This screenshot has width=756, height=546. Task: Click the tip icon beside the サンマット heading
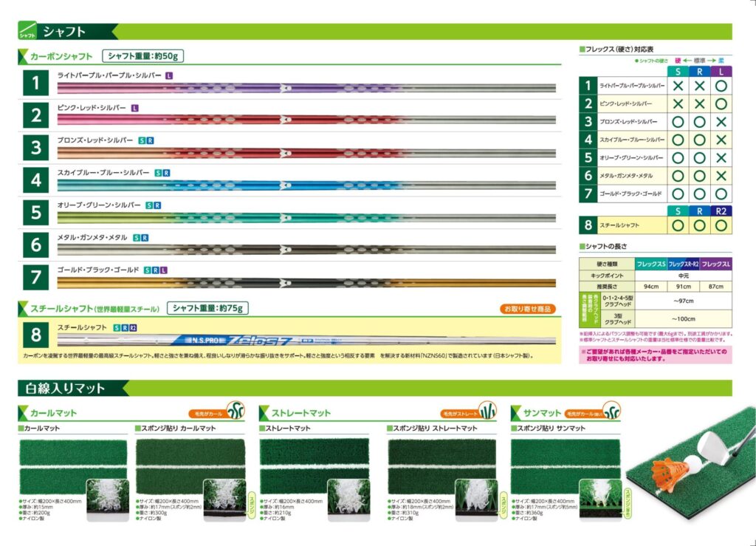pyautogui.click(x=611, y=412)
